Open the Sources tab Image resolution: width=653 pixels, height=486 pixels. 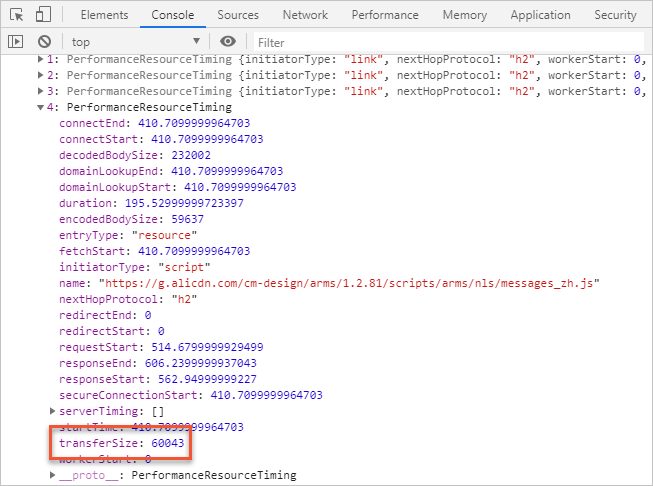click(238, 15)
